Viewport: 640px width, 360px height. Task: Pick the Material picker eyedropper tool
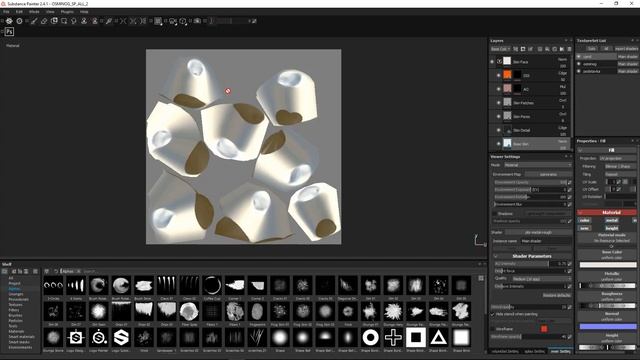tap(109, 21)
